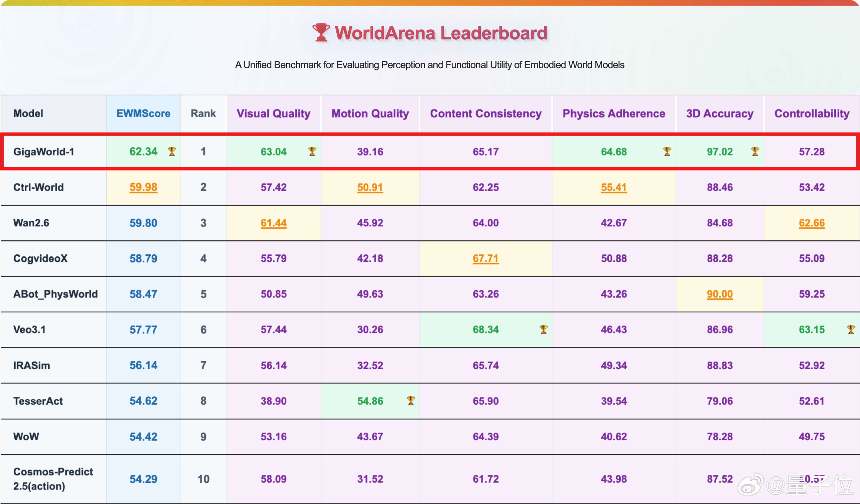860x504 pixels.
Task: Click the Rank column header
Action: [x=203, y=113]
